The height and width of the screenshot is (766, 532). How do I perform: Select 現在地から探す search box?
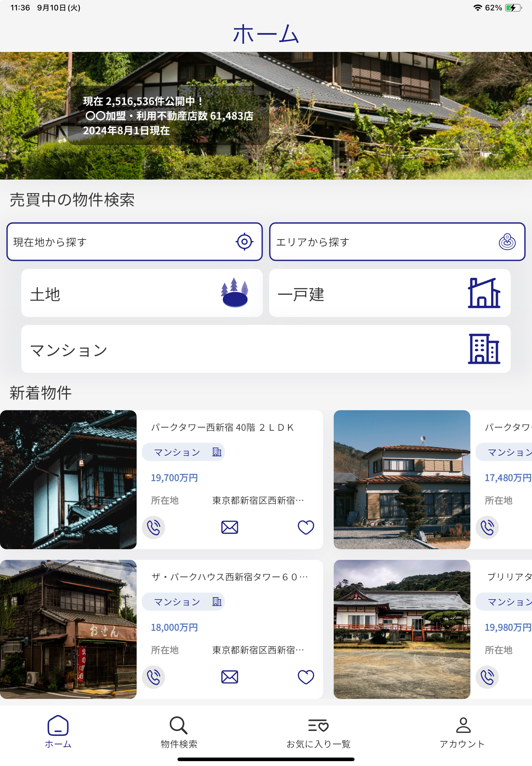coord(135,242)
